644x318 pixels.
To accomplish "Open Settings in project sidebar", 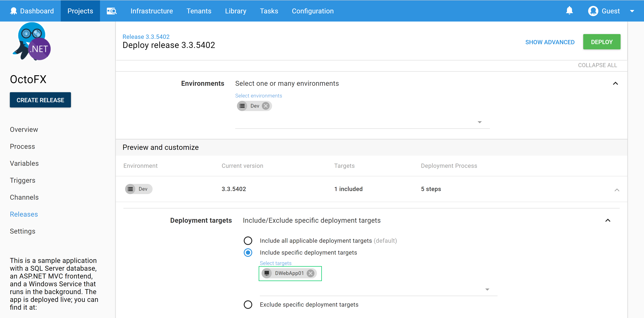I will (23, 231).
